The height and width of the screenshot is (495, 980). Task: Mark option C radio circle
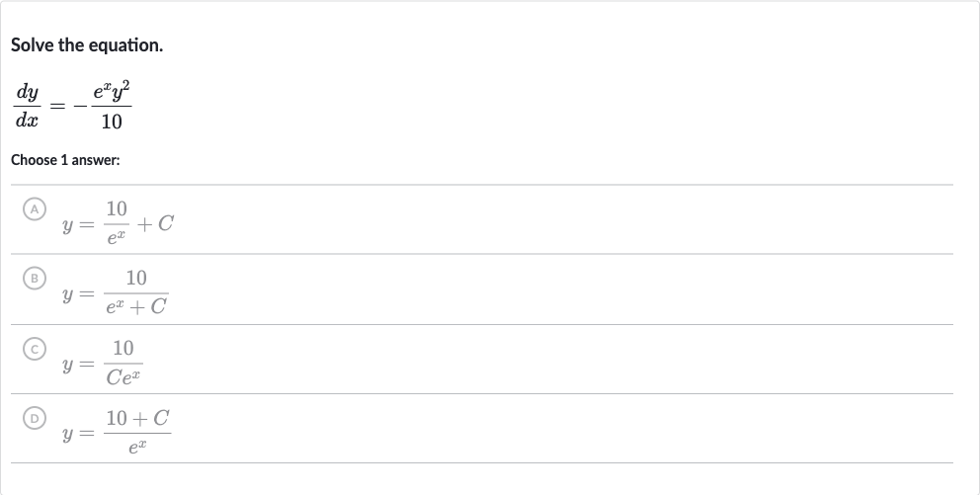coord(35,349)
